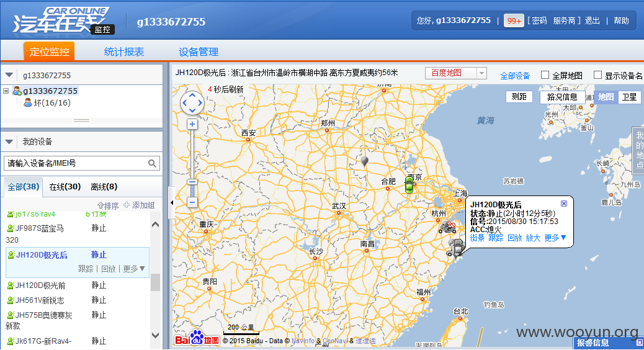The height and width of the screenshot is (350, 644).
Task: Expand 更多 in the info popup
Action: [555, 238]
